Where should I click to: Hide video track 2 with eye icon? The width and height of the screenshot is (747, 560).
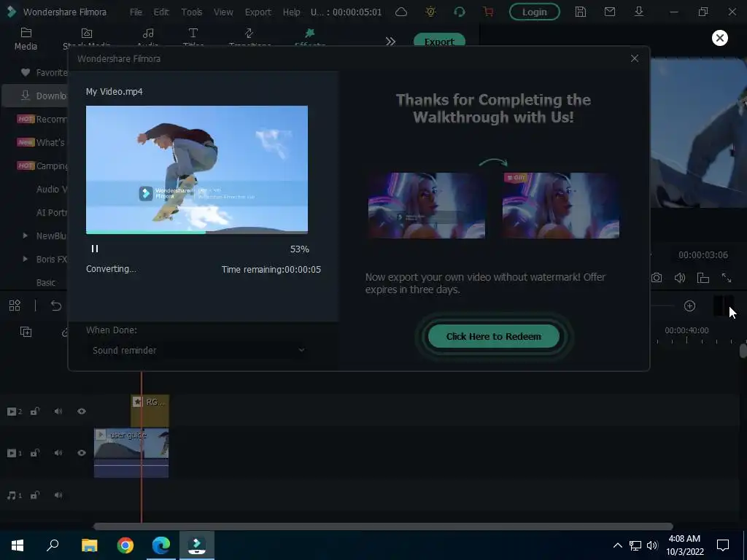82,411
